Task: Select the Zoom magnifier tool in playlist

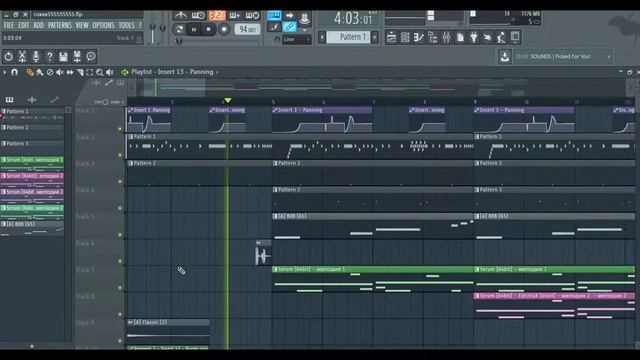Action: (x=100, y=72)
